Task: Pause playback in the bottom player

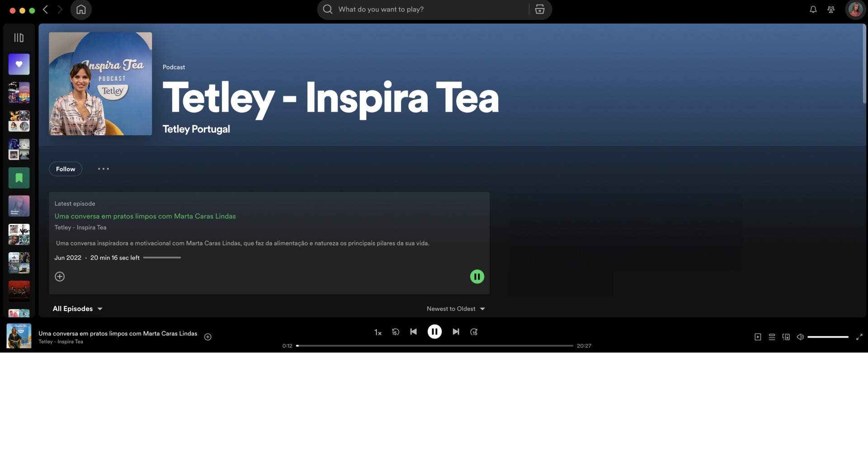Action: coord(434,332)
